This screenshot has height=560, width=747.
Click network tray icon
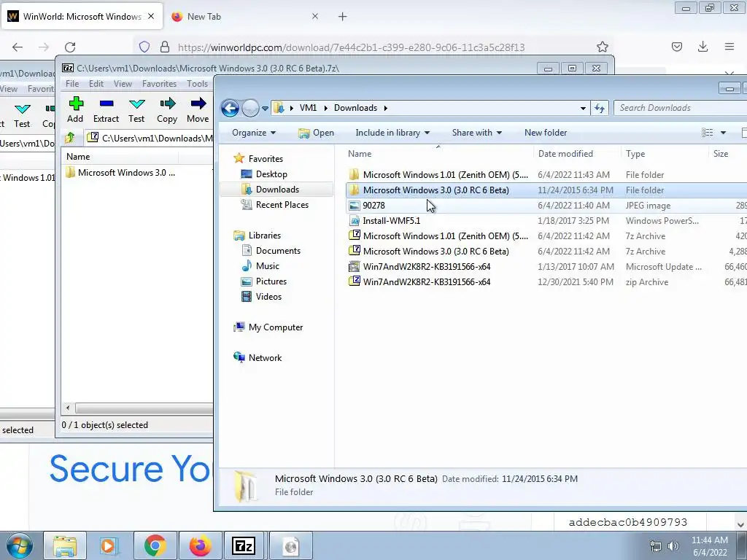(656, 546)
